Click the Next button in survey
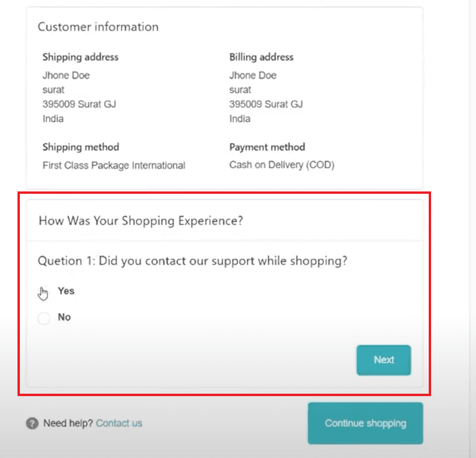476x458 pixels. (383, 360)
